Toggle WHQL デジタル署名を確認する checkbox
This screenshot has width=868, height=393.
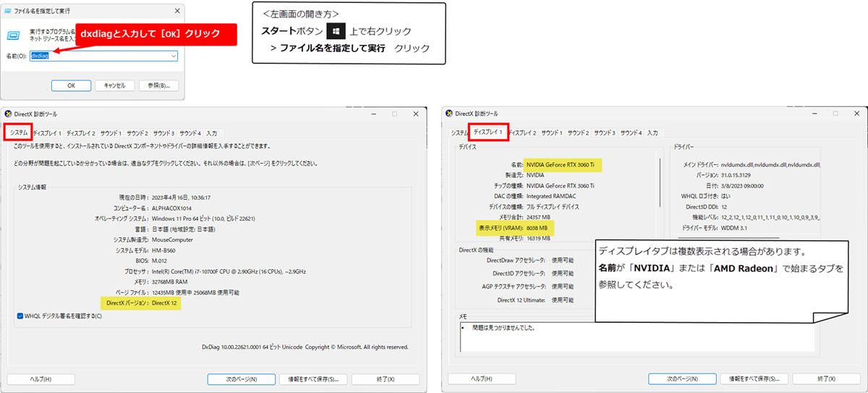click(x=20, y=316)
